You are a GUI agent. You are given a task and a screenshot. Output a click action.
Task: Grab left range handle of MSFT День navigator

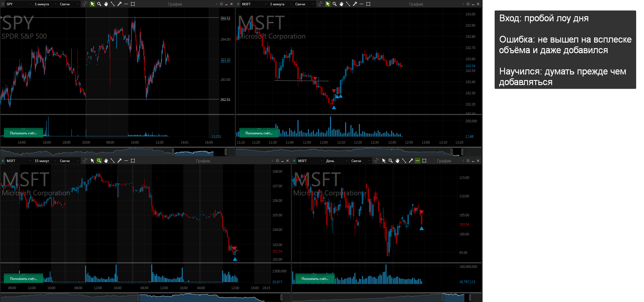click(443, 297)
